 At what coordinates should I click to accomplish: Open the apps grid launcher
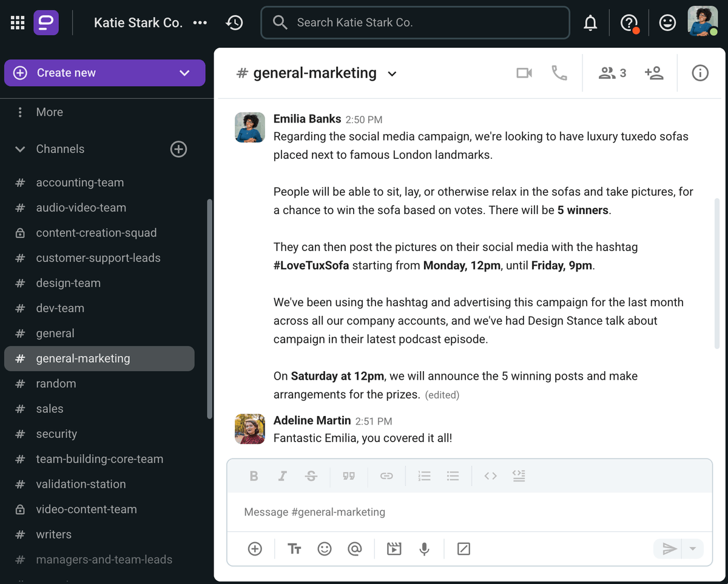[18, 23]
